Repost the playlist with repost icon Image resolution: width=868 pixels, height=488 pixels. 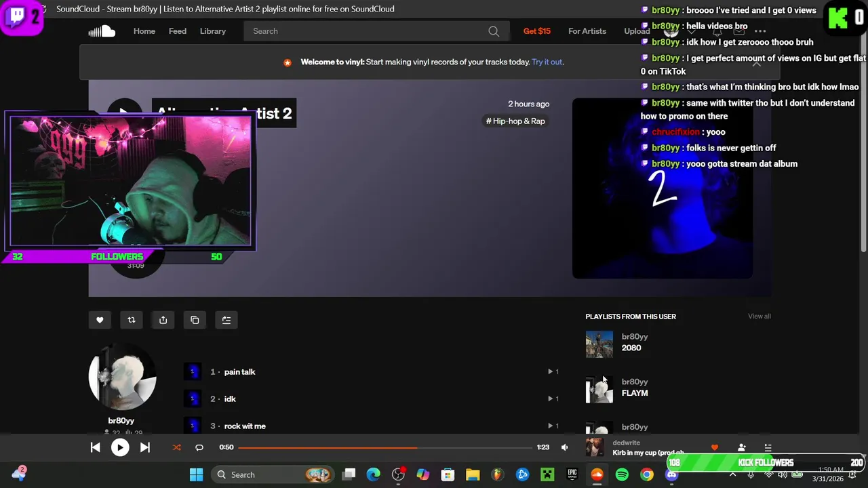pyautogui.click(x=132, y=320)
